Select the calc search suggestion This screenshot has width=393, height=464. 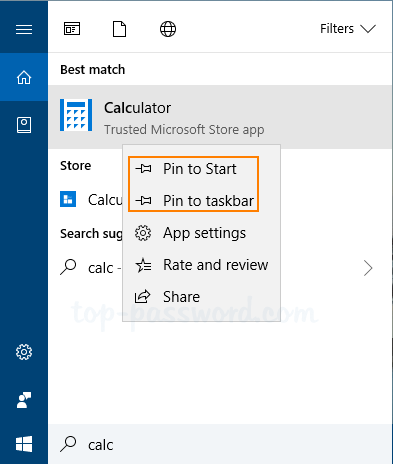(x=91, y=268)
